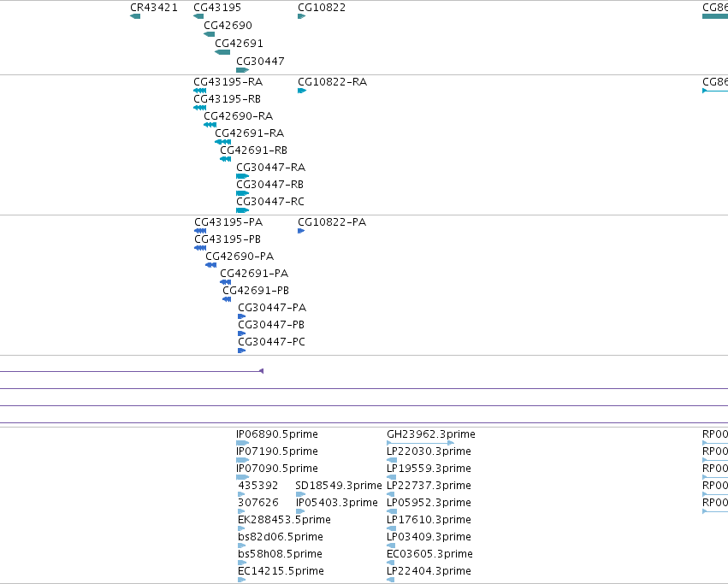The width and height of the screenshot is (728, 584).
Task: Select EST EC03605.3prime
Action: (430, 554)
